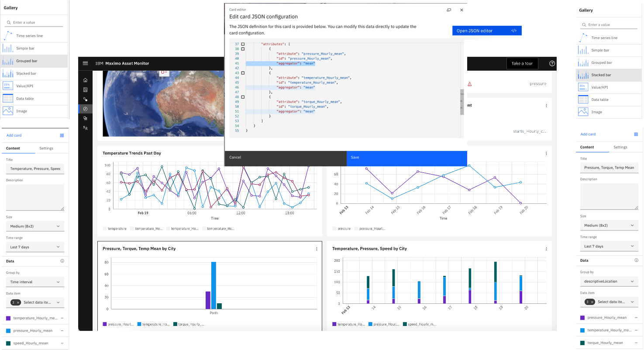Open the Size dropdown showing Medium (8x2)
This screenshot has width=644, height=350.
[35, 226]
